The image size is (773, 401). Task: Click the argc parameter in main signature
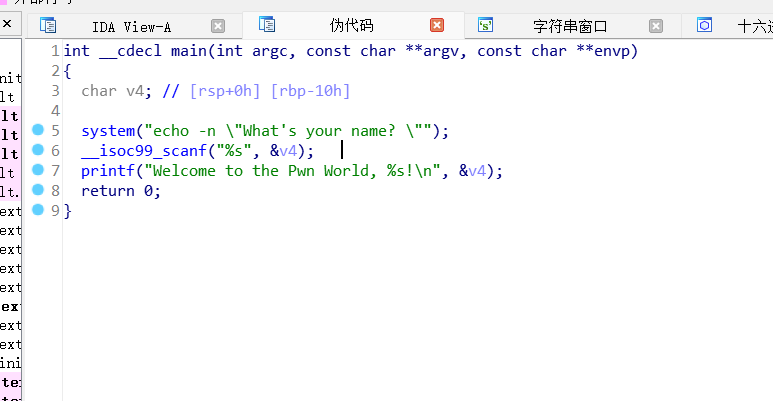pos(270,51)
